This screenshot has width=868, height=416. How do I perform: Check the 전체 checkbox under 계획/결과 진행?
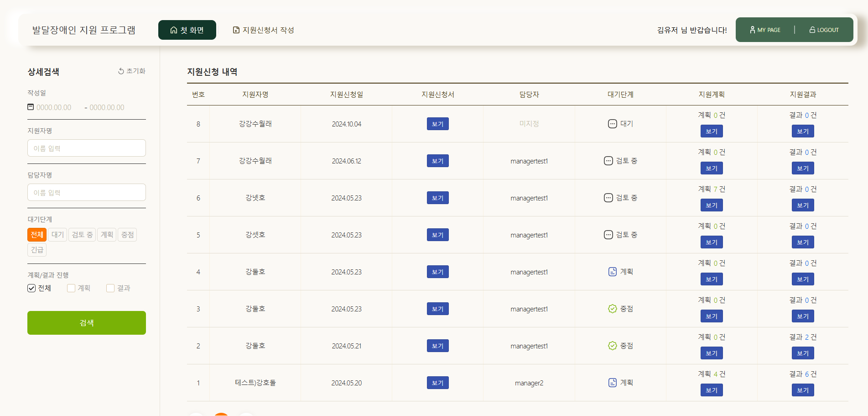(31, 288)
